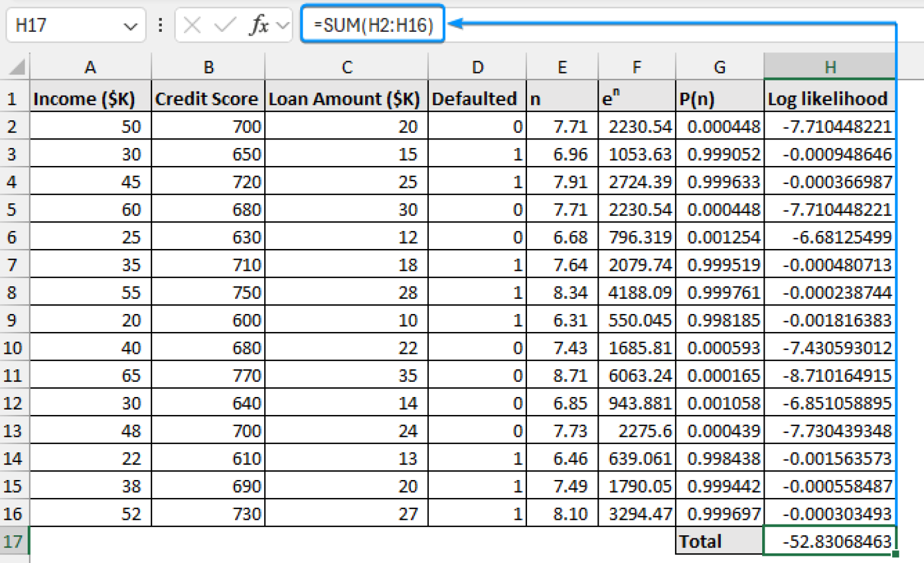
Task: Click the Cancel (X) icon beside formula bar
Action: point(192,25)
